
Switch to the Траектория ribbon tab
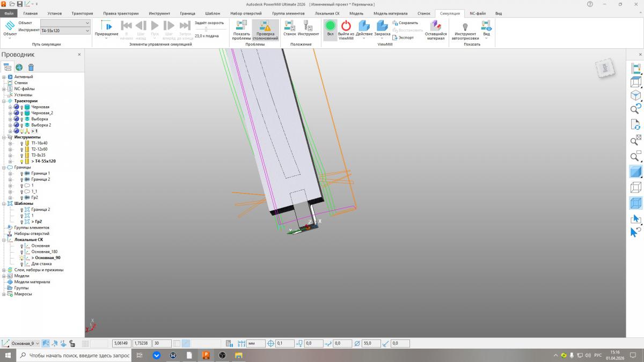click(x=82, y=13)
